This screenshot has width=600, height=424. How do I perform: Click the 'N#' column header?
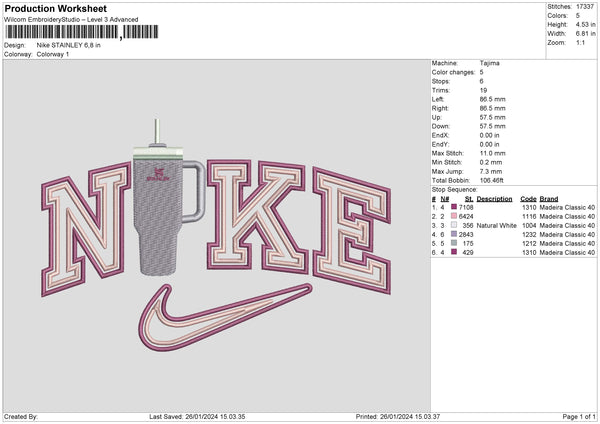[445, 199]
